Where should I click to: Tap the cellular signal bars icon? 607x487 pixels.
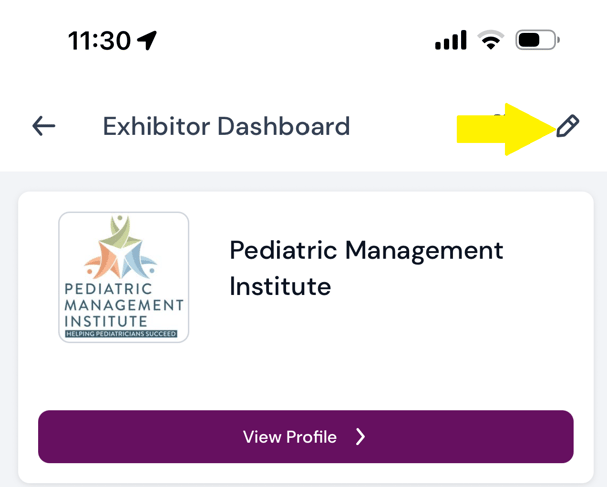tap(450, 41)
